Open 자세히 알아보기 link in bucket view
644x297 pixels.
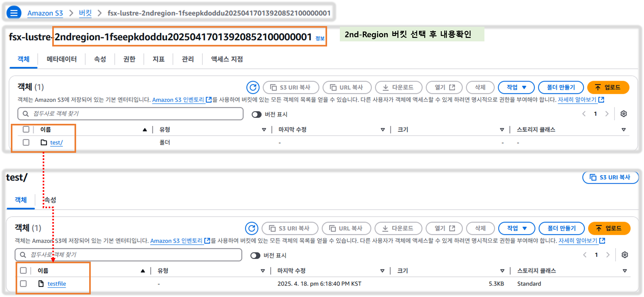point(581,100)
